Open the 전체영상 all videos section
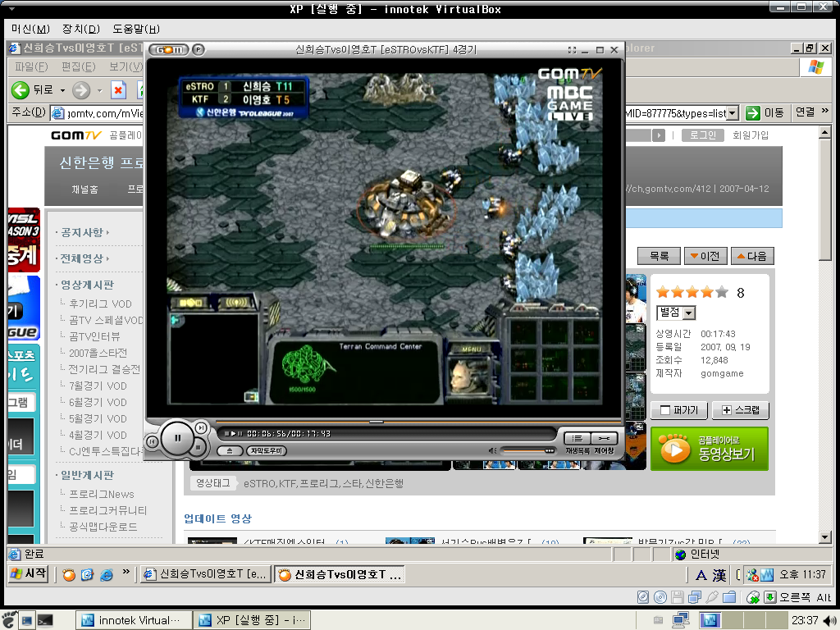 [x=81, y=258]
